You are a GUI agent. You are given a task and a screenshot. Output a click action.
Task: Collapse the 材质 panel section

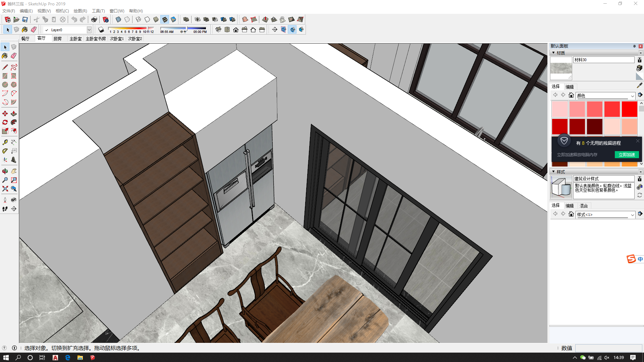[553, 53]
